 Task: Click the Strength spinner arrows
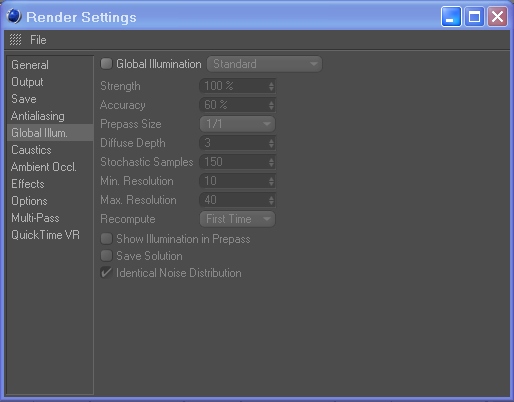pyautogui.click(x=271, y=86)
